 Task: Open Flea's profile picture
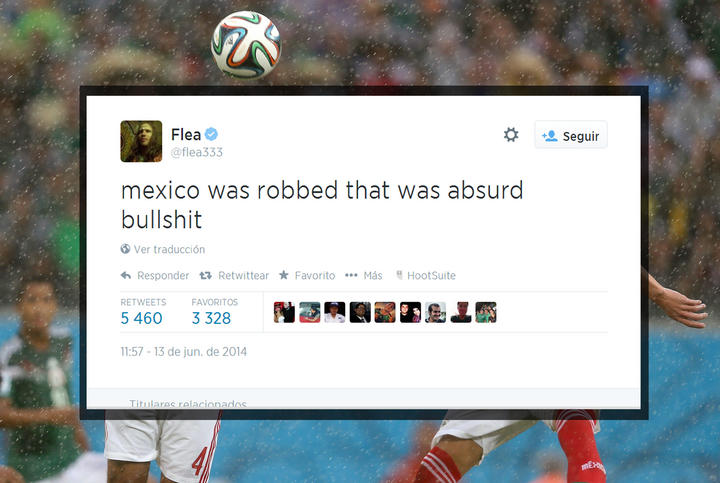[141, 141]
